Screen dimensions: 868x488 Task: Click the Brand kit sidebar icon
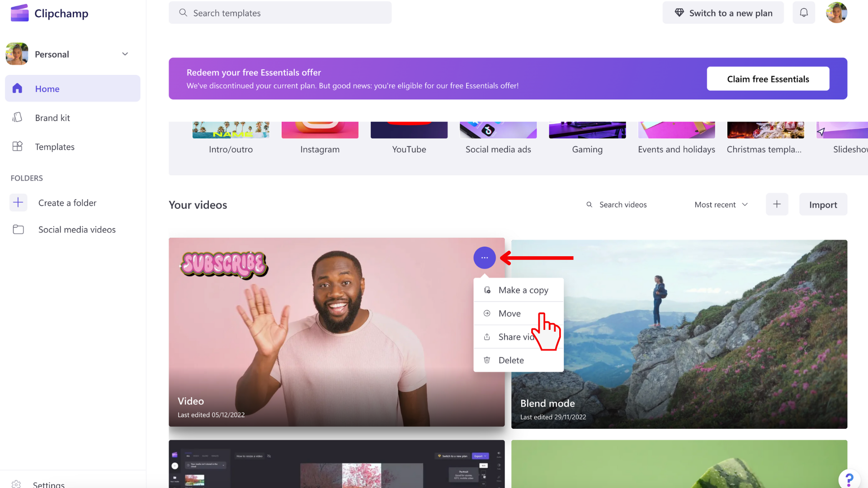tap(17, 117)
